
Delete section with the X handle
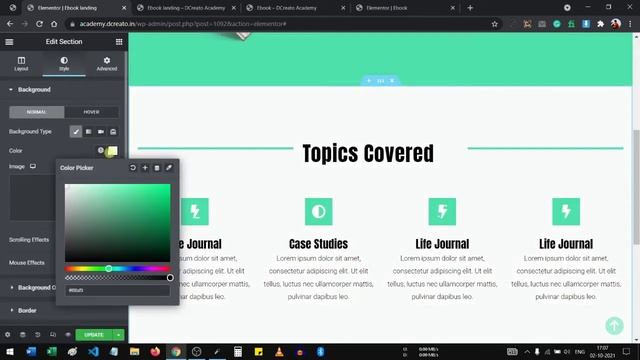point(392,81)
